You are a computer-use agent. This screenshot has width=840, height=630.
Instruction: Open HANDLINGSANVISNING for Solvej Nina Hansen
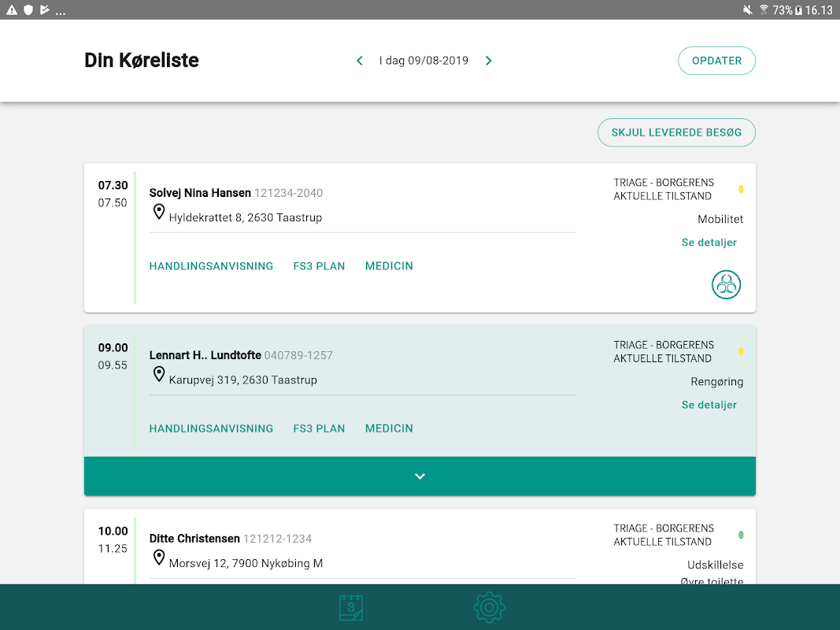[211, 266]
